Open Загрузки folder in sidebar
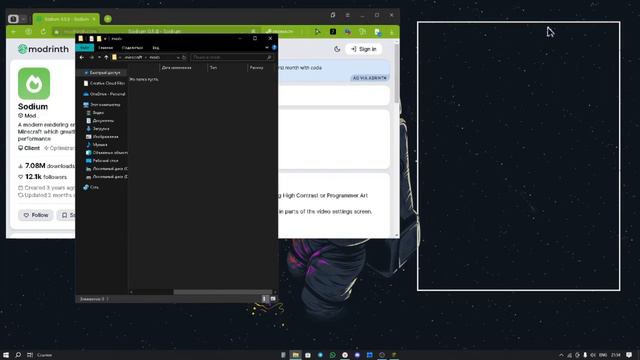The image size is (640, 360). click(98, 129)
